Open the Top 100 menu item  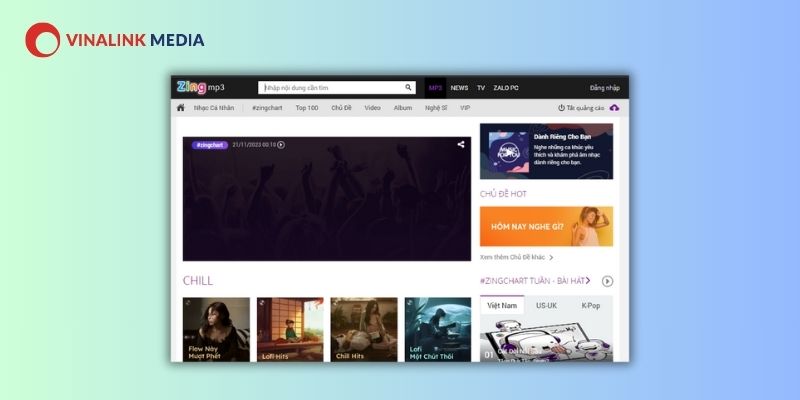(307, 108)
